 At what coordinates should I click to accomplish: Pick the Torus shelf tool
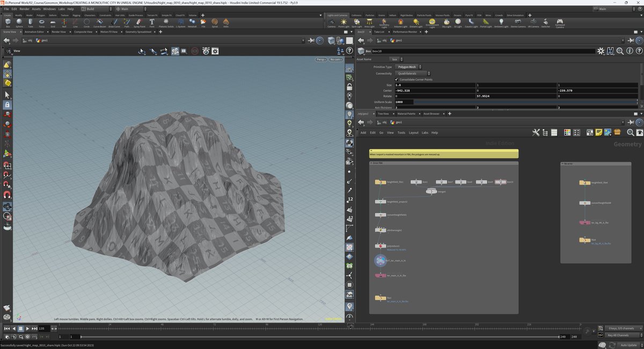[x=41, y=23]
